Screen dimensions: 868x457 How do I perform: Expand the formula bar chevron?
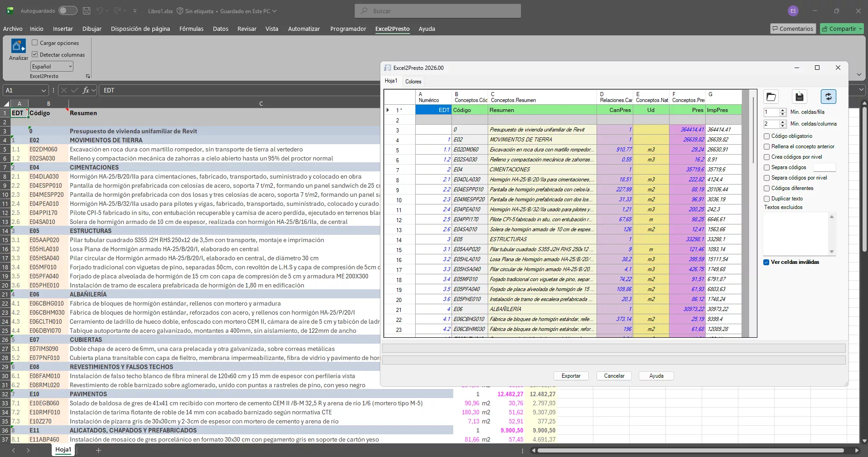pos(862,90)
